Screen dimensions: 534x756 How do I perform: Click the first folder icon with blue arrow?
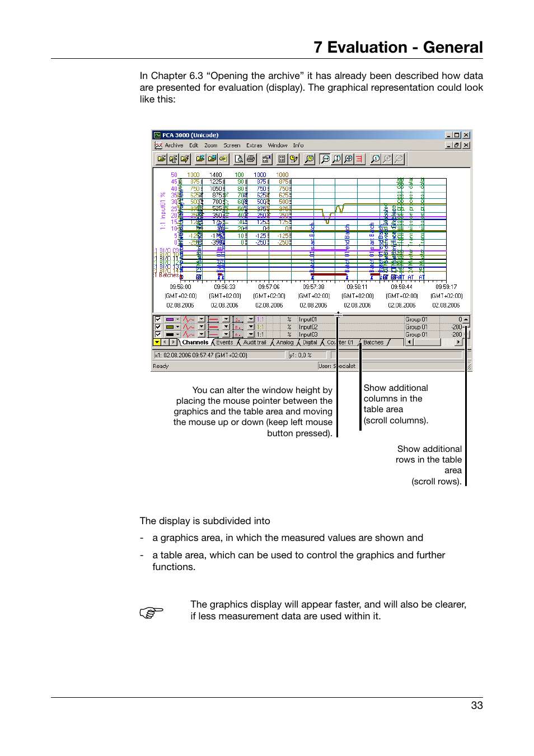(200, 159)
